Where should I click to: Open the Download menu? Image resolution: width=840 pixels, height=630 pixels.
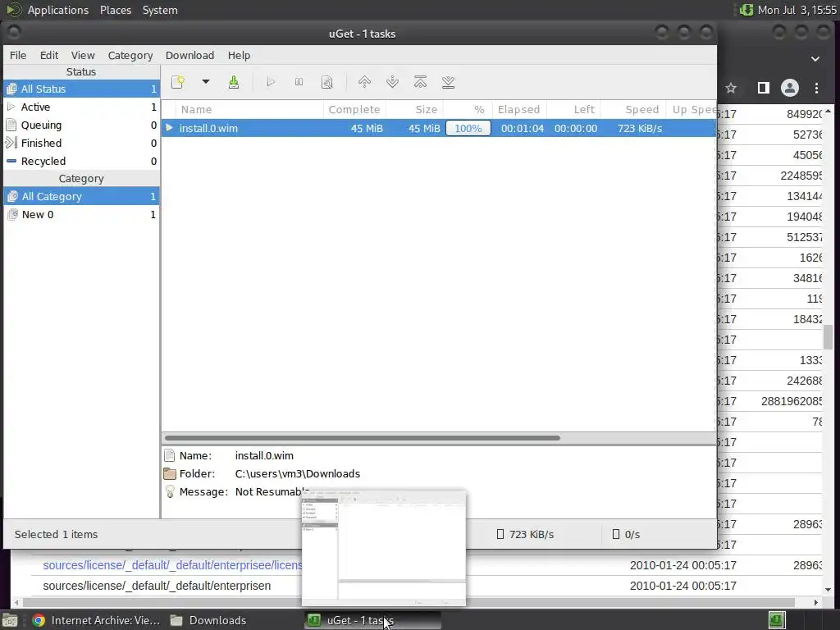(x=189, y=55)
